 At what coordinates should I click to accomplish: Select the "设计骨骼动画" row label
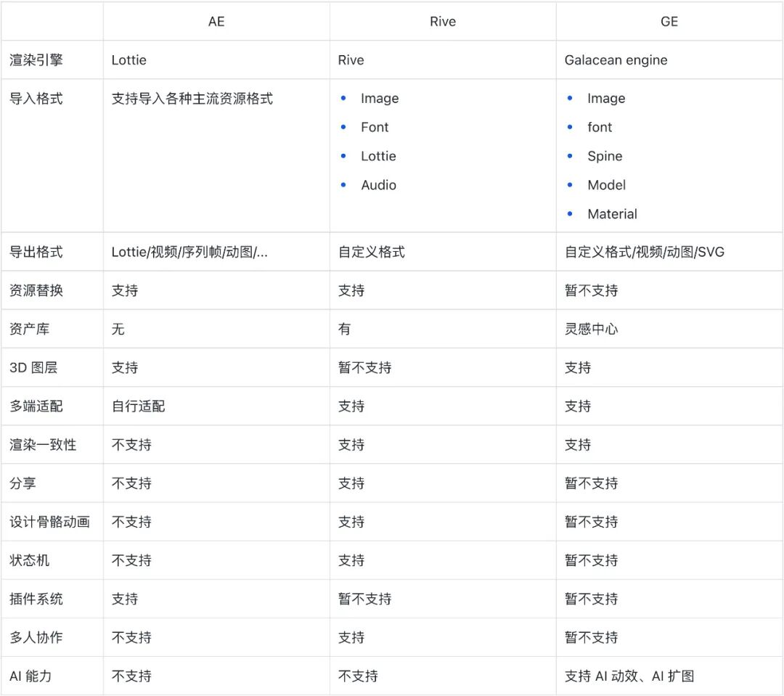click(x=49, y=522)
